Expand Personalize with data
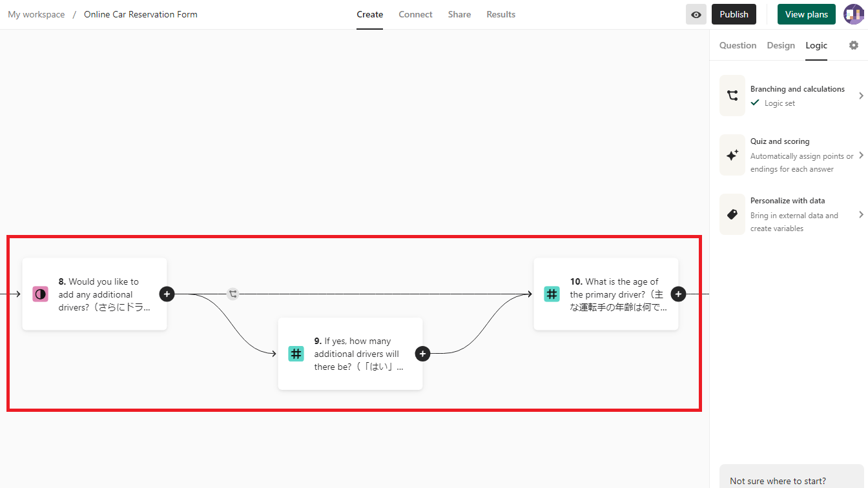The image size is (868, 488). (791, 214)
